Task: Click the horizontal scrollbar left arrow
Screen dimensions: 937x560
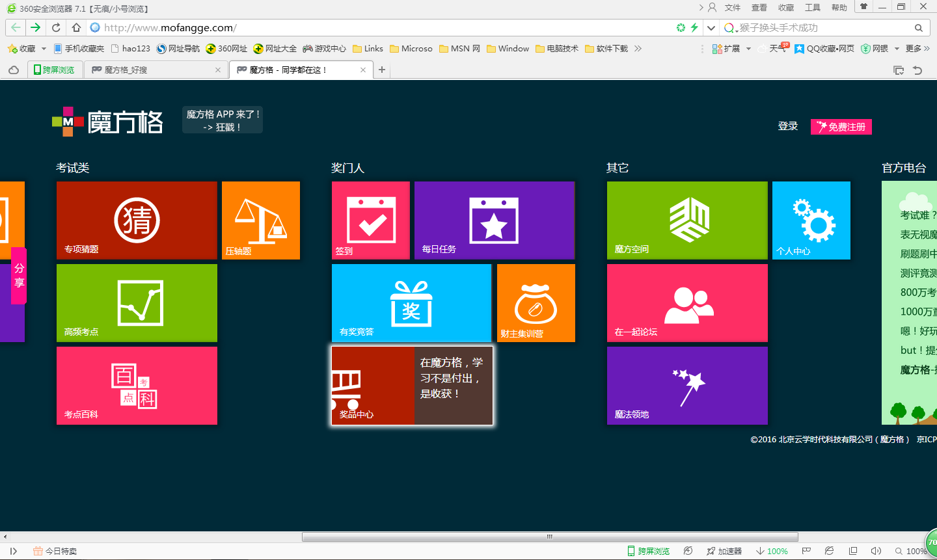Action: (5, 537)
